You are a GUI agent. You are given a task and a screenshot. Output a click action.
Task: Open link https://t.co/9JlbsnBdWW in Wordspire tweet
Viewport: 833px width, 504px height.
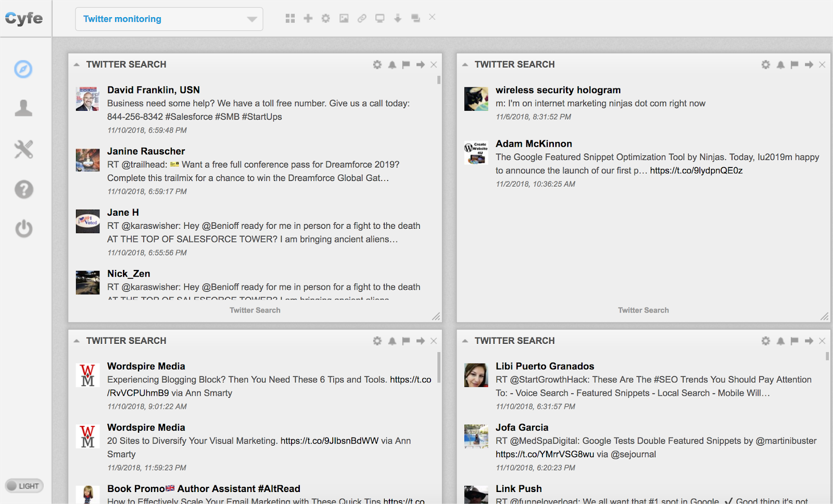pyautogui.click(x=330, y=441)
